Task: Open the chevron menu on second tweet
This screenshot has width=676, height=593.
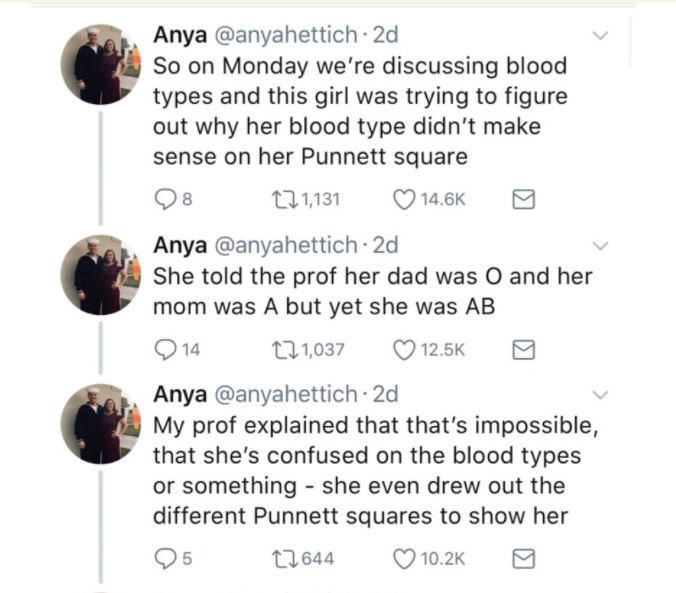Action: pyautogui.click(x=600, y=245)
